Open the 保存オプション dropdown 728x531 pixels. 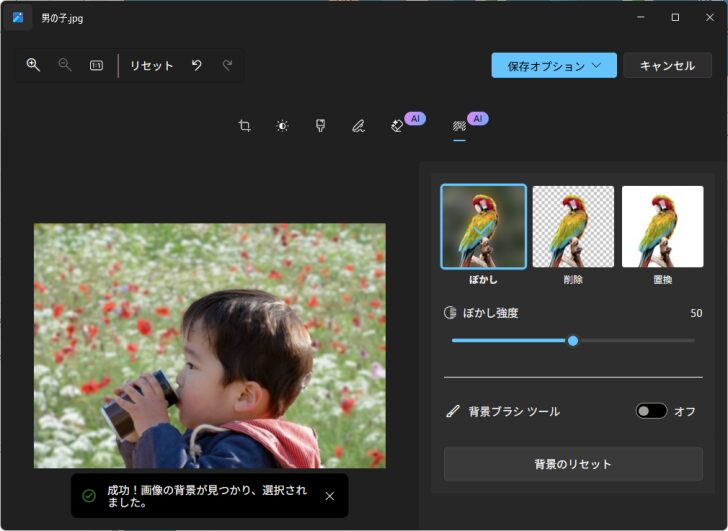coord(554,65)
